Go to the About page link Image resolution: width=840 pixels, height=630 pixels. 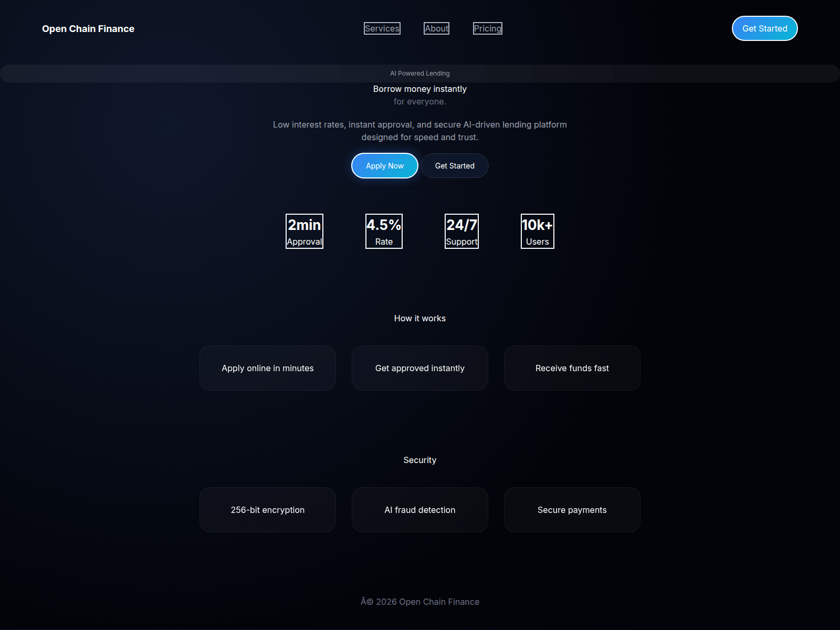point(436,28)
